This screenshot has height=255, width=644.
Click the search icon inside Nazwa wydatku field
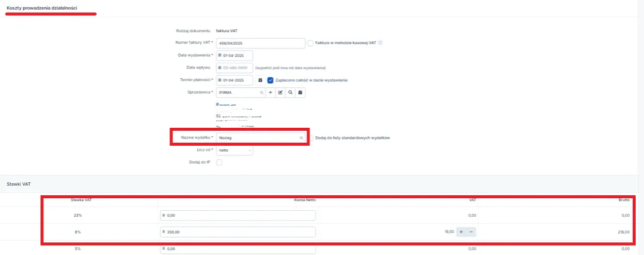[302, 138]
